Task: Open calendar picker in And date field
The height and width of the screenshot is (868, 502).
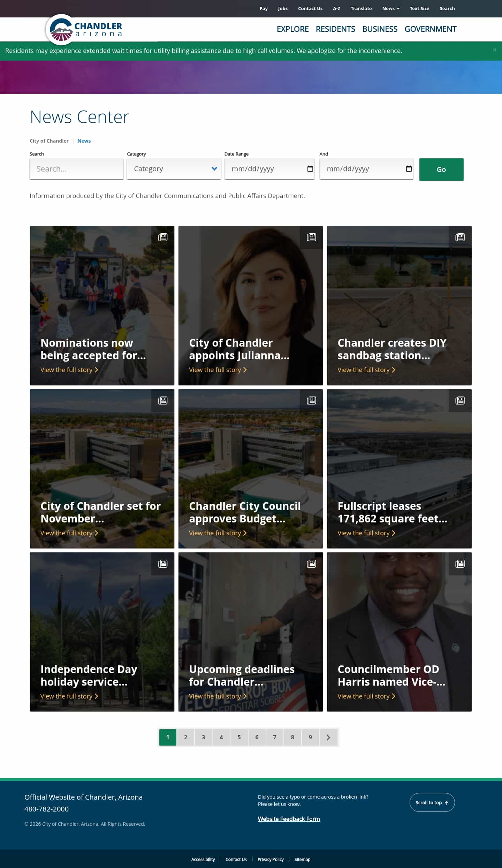Action: pyautogui.click(x=409, y=169)
